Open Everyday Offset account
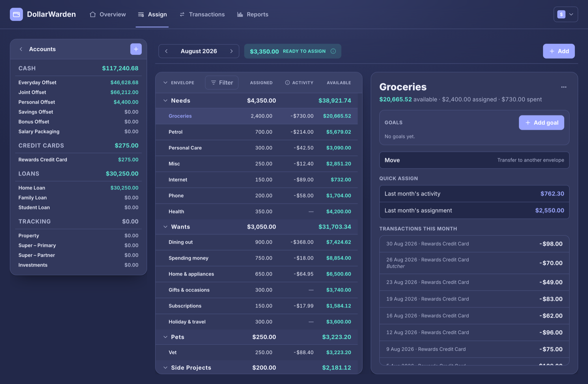Image resolution: width=588 pixels, height=384 pixels. point(78,82)
